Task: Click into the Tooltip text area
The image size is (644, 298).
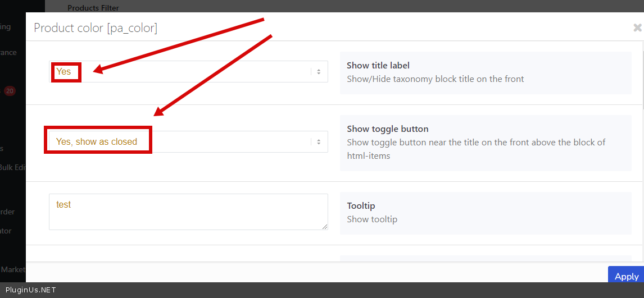Action: point(188,212)
